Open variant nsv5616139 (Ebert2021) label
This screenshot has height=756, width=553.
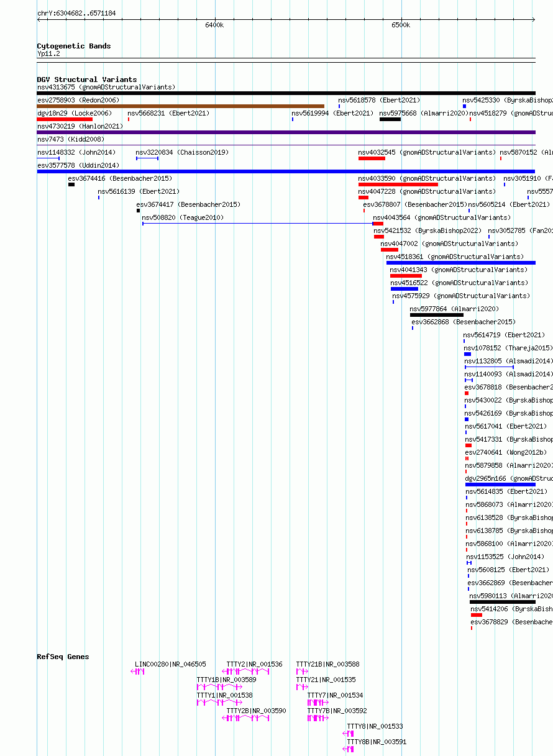[x=139, y=191]
